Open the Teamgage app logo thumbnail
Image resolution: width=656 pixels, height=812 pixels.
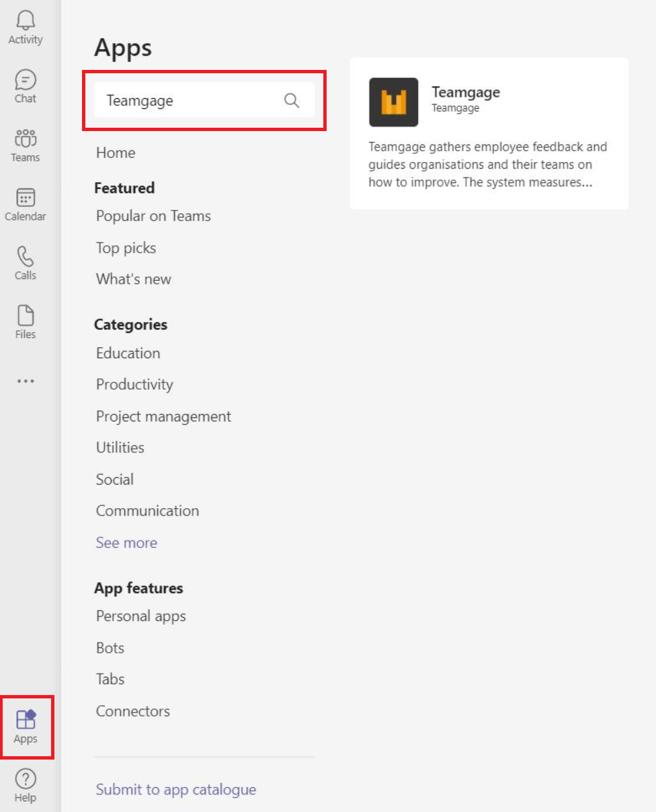(393, 102)
